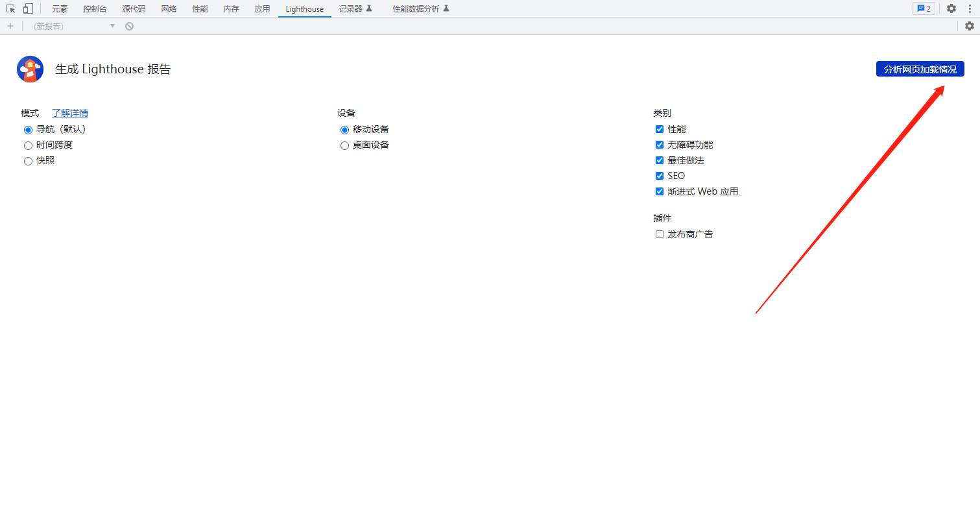Enable the 发布商广告 plugin checkbox
This screenshot has width=980, height=521.
(660, 234)
